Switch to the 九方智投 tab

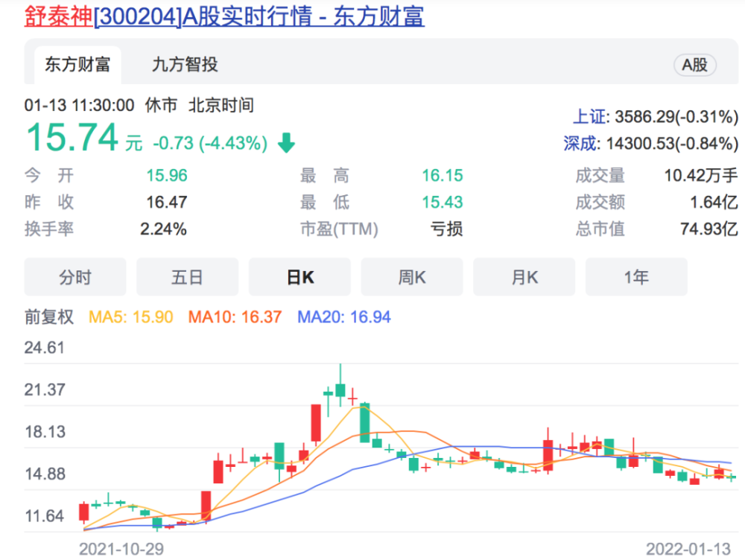coord(185,65)
